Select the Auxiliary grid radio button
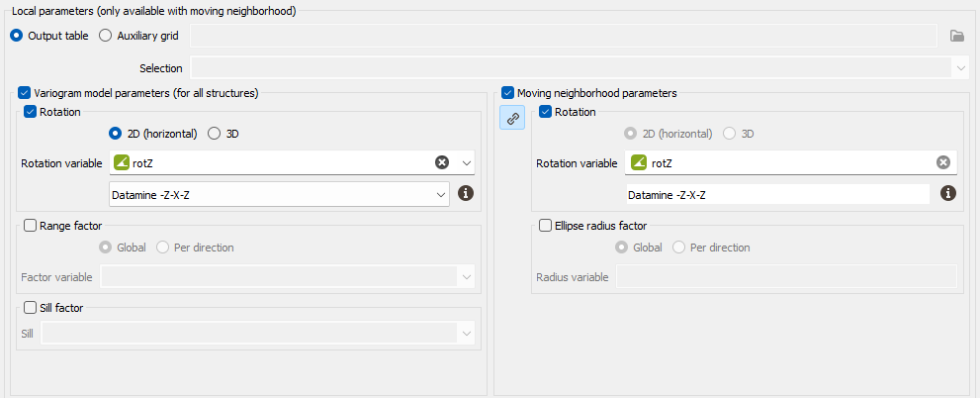Image resolution: width=980 pixels, height=398 pixels. (x=106, y=36)
